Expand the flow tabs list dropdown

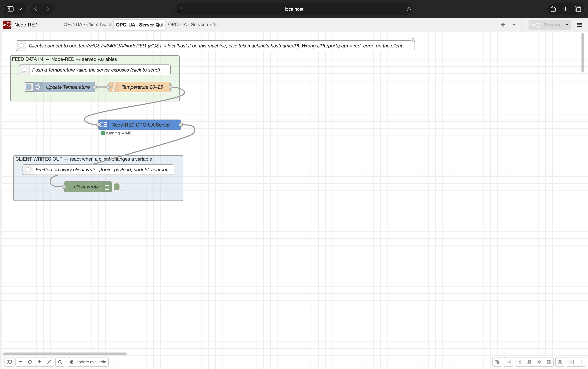point(514,25)
